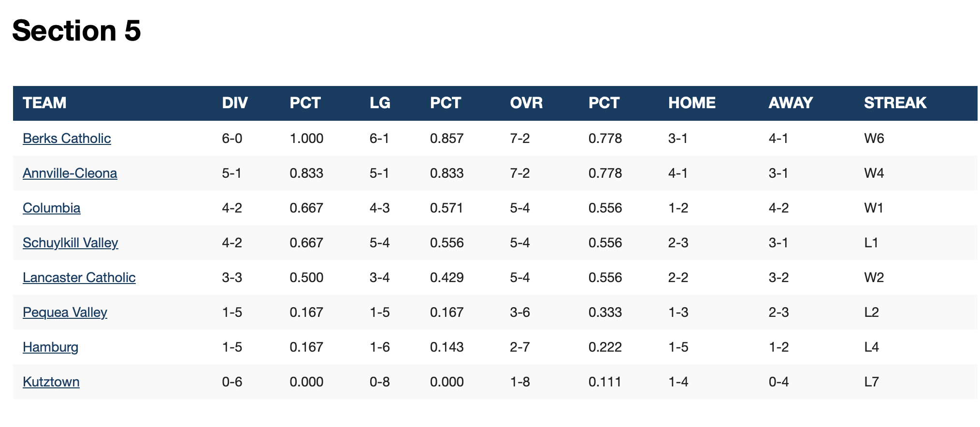Select the LG column header
Image resolution: width=980 pixels, height=427 pixels.
tap(380, 103)
